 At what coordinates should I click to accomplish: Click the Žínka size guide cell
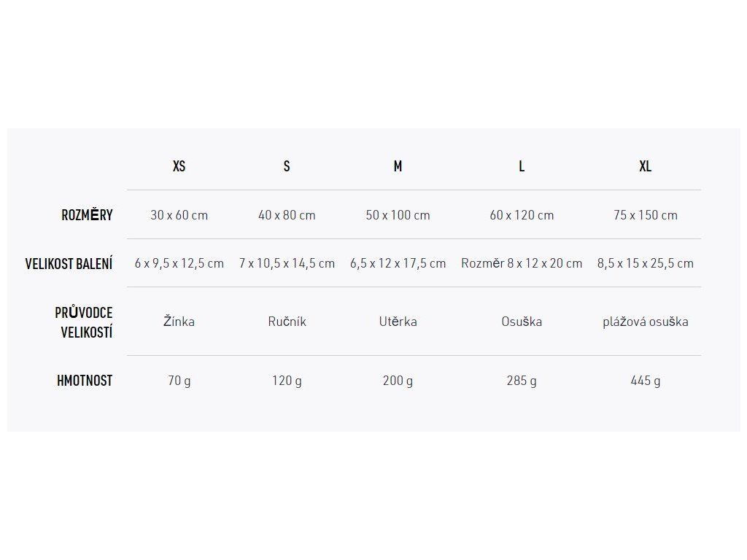[179, 322]
